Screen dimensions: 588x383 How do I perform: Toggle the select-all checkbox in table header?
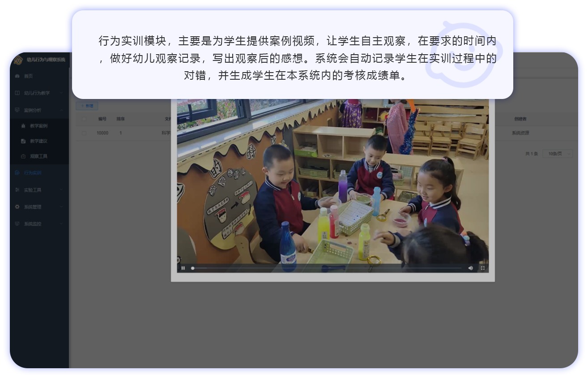pos(84,119)
